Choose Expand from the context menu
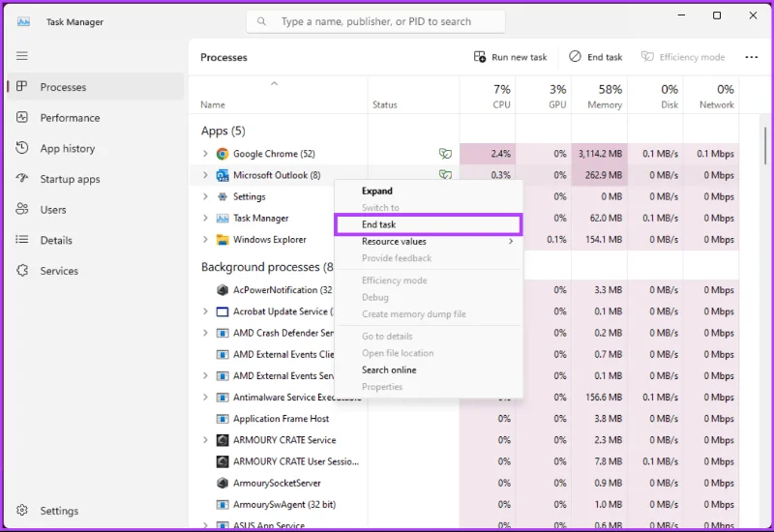The height and width of the screenshot is (532, 774). point(429,191)
